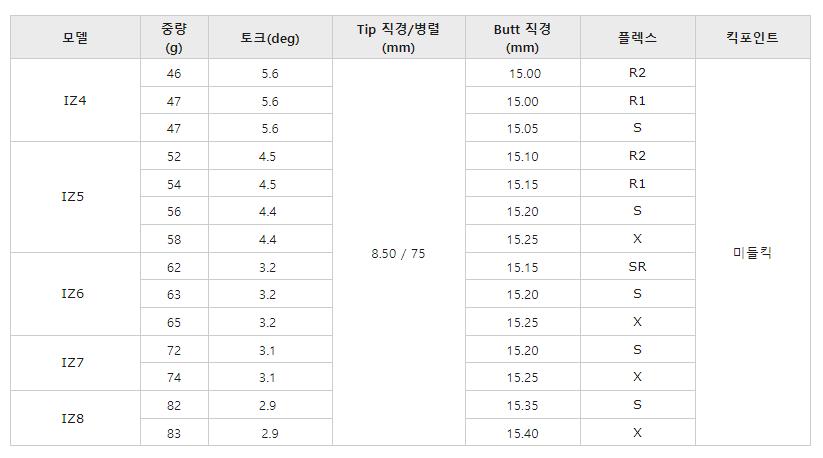The image size is (823, 458).
Task: Click the 킥포인트 column header
Action: coord(752,38)
